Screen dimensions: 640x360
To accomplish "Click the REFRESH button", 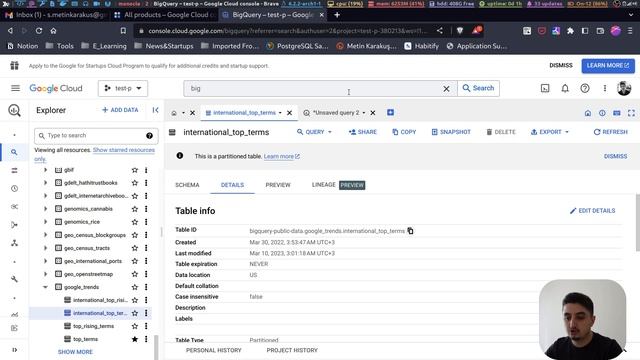I will point(611,132).
